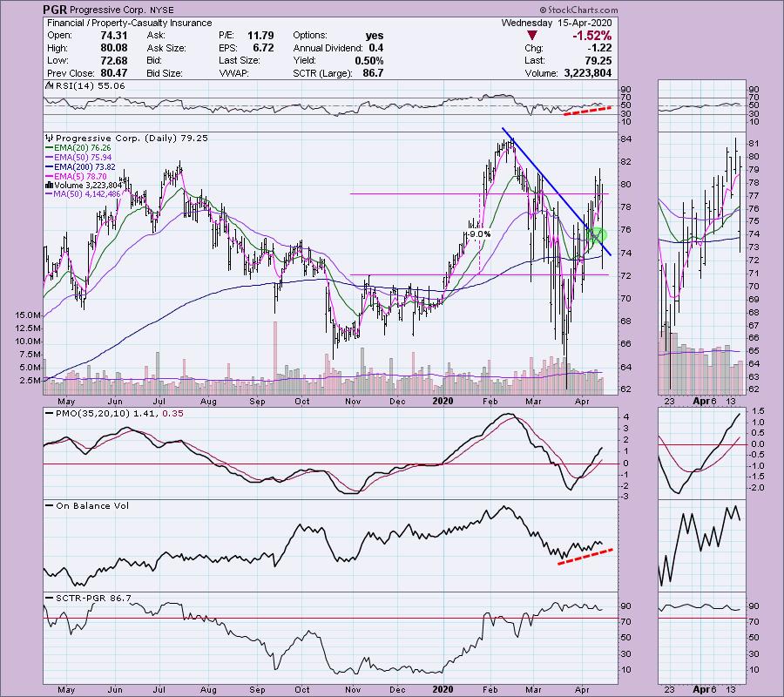This screenshot has height=697, width=784.
Task: Click the SCTR (Large) label in the header
Action: [322, 73]
